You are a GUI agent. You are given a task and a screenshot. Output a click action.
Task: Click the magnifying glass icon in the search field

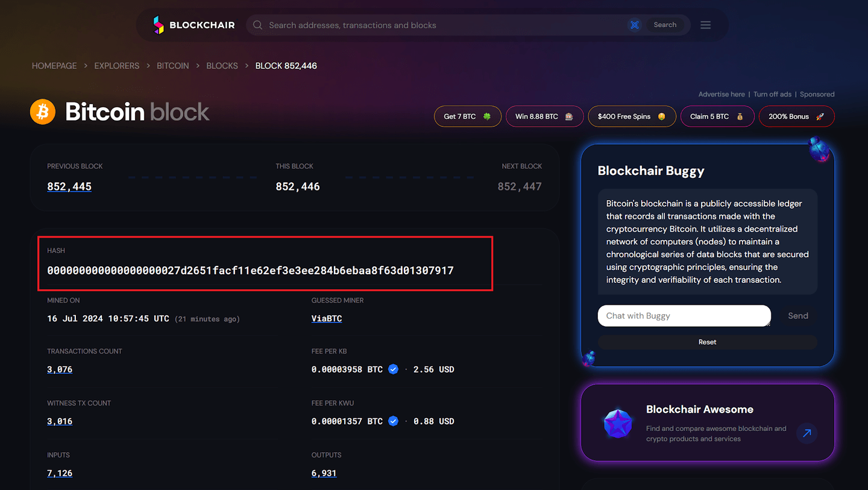tap(257, 25)
